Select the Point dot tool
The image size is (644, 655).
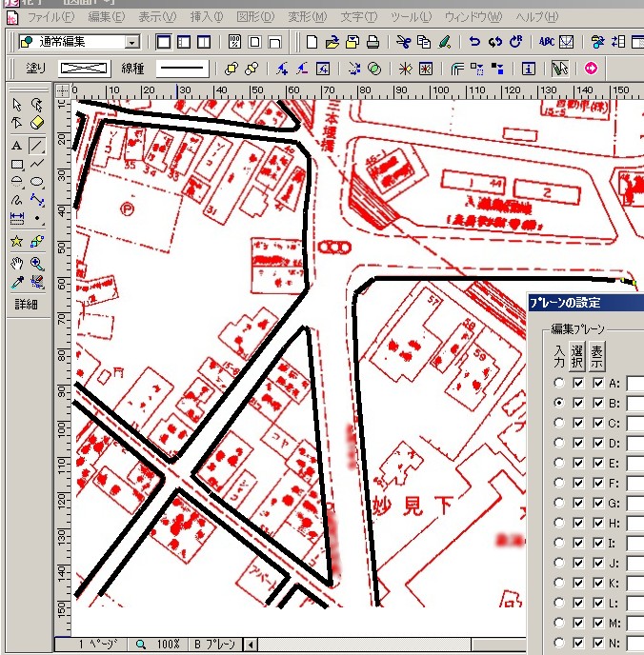pos(37,218)
